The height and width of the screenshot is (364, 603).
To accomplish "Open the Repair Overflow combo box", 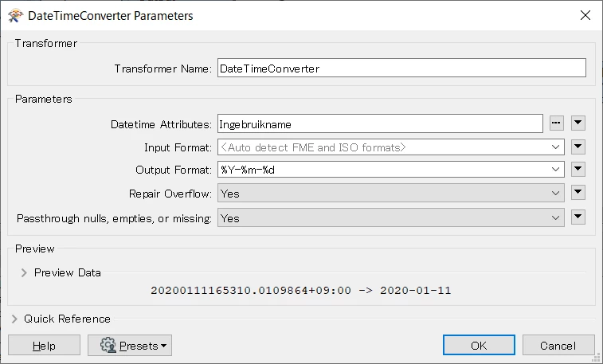I will [x=391, y=193].
